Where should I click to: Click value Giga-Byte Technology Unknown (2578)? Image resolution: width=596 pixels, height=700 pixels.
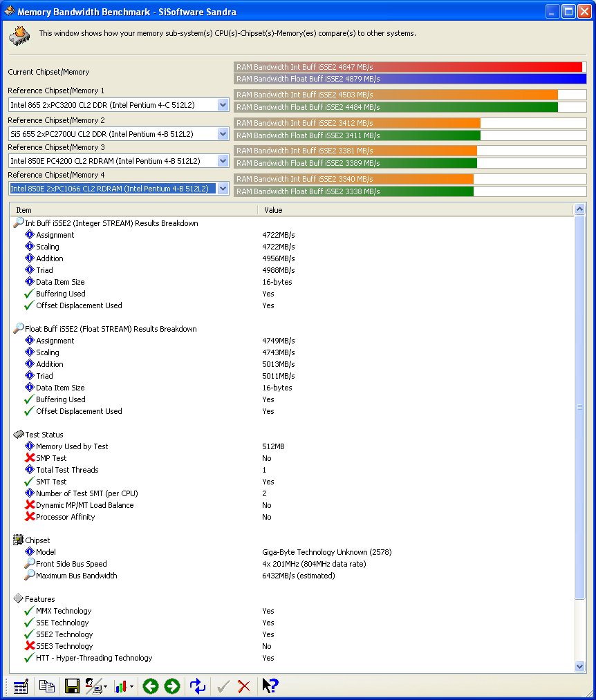(x=326, y=552)
